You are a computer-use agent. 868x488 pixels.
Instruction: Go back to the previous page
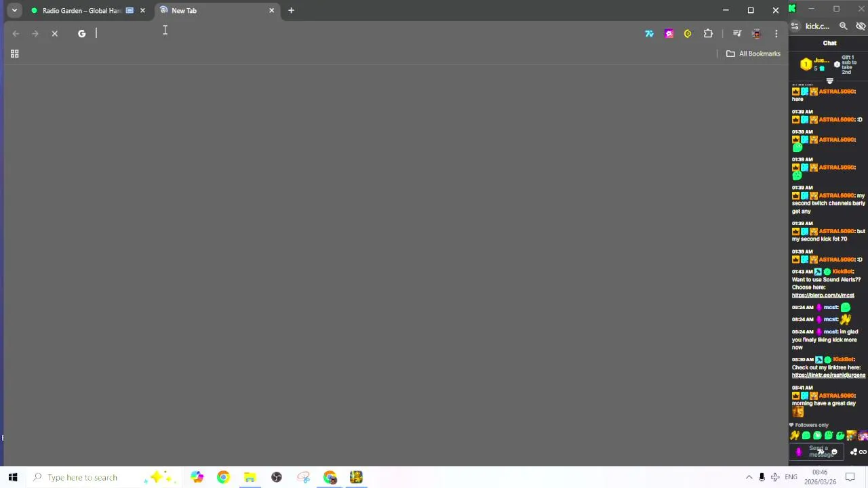click(16, 33)
